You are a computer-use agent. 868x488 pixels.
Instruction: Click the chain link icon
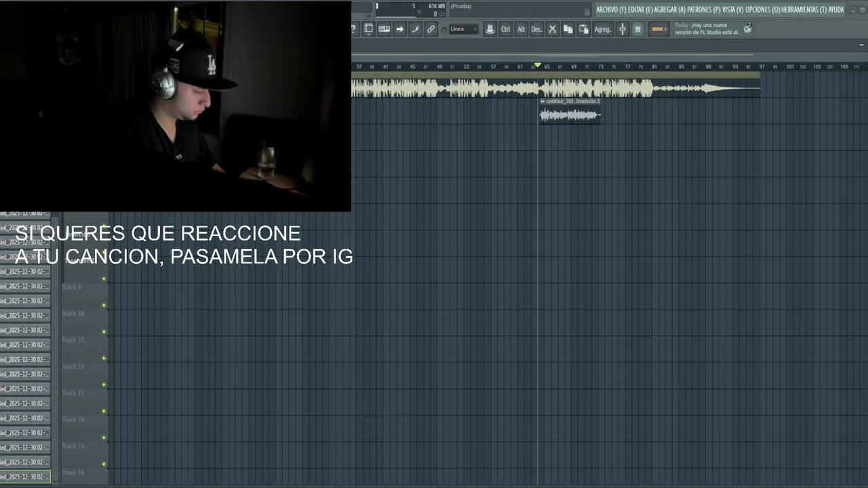(x=431, y=29)
